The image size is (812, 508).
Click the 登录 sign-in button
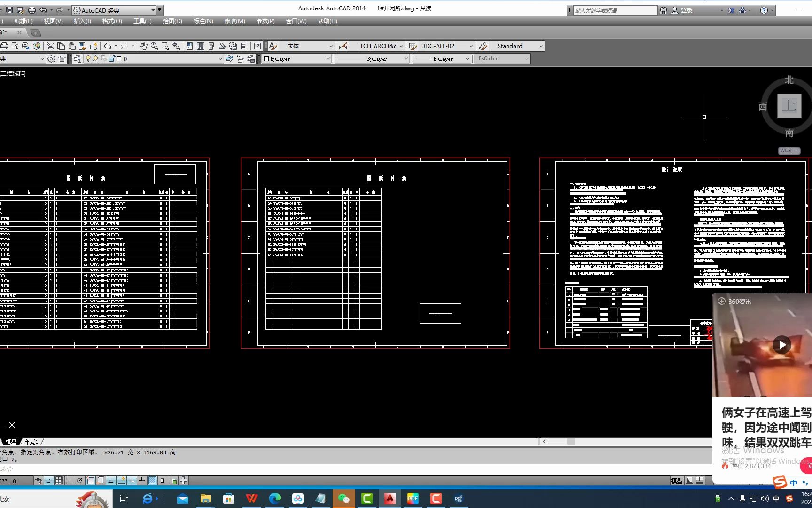coord(682,10)
